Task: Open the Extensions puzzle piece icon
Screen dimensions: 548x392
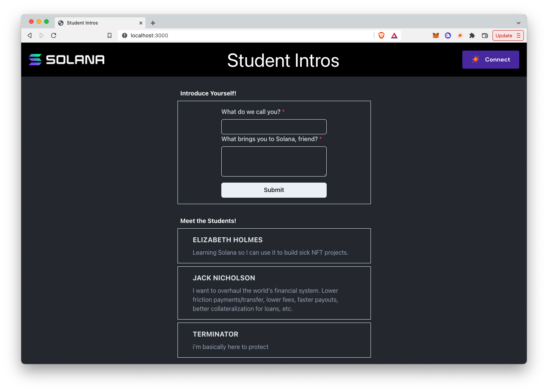Action: 472,35
